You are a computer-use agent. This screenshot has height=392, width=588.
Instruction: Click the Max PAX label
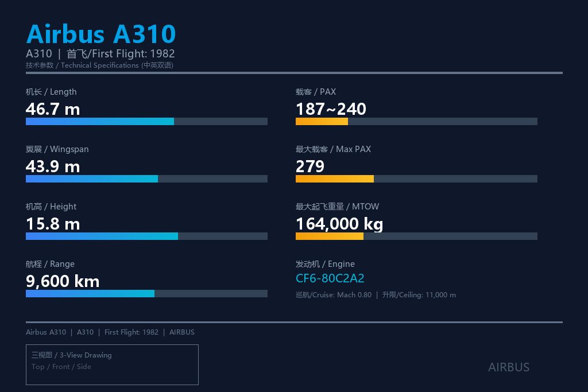(x=334, y=149)
